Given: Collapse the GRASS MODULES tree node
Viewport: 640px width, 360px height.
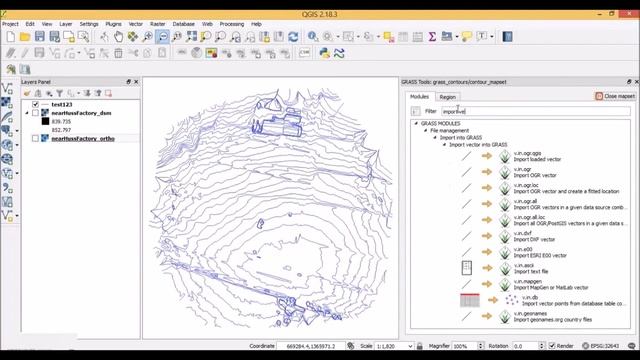Looking at the screenshot, I should click(416, 123).
